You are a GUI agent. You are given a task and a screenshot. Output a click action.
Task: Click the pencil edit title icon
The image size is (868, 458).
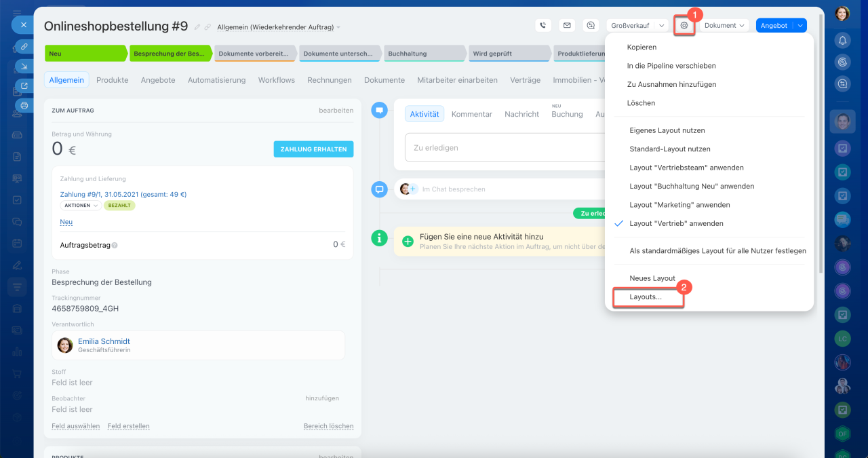[197, 27]
